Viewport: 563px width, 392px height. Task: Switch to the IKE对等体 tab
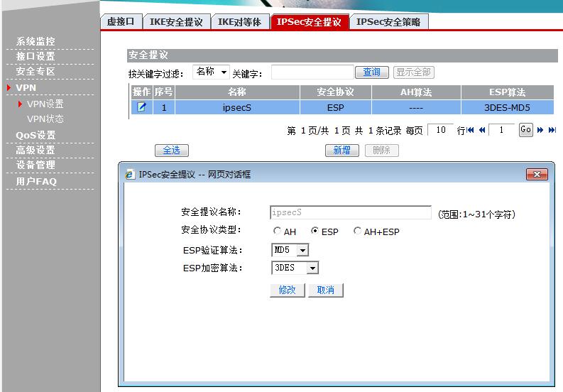tap(239, 22)
